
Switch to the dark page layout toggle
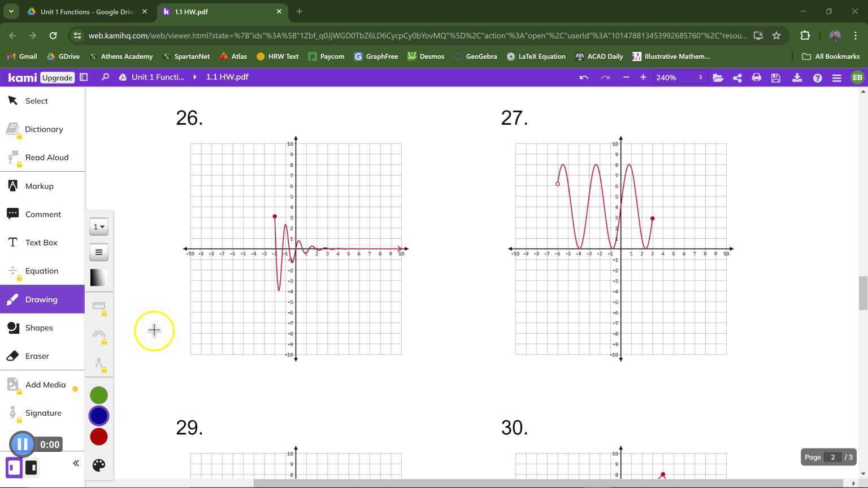click(31, 468)
